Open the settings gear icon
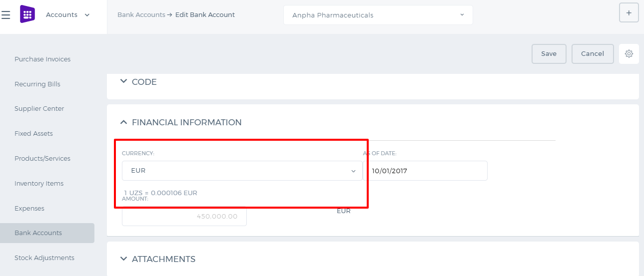The height and width of the screenshot is (276, 644). 629,54
